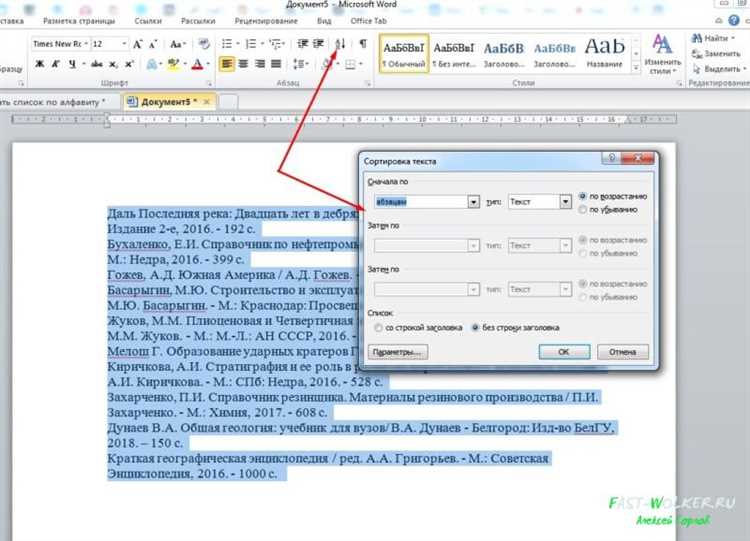Justify the paragraph text
This screenshot has width=750, height=541.
click(x=276, y=64)
